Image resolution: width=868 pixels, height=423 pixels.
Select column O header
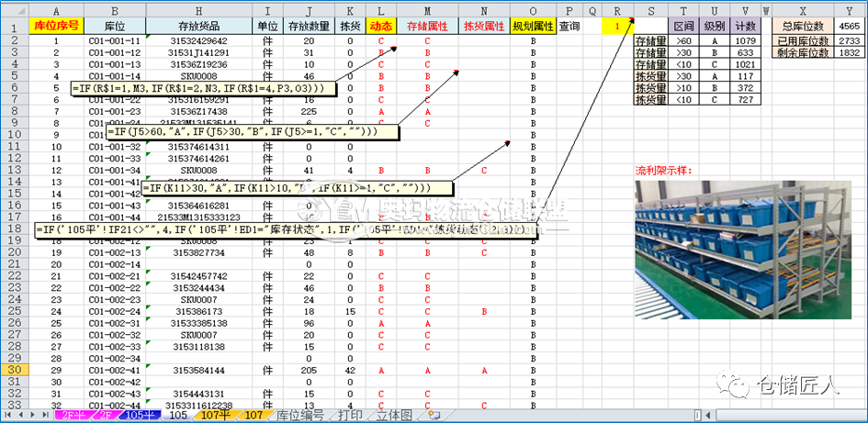pos(533,10)
